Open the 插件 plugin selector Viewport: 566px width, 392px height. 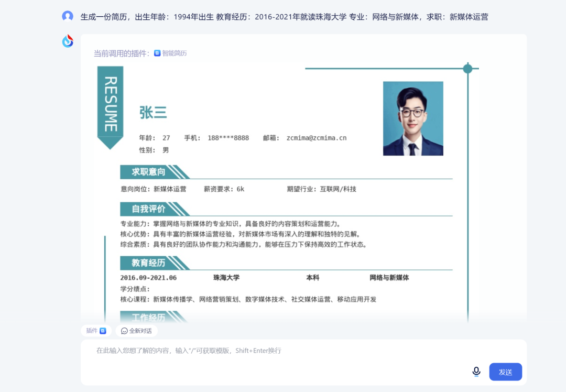point(96,331)
